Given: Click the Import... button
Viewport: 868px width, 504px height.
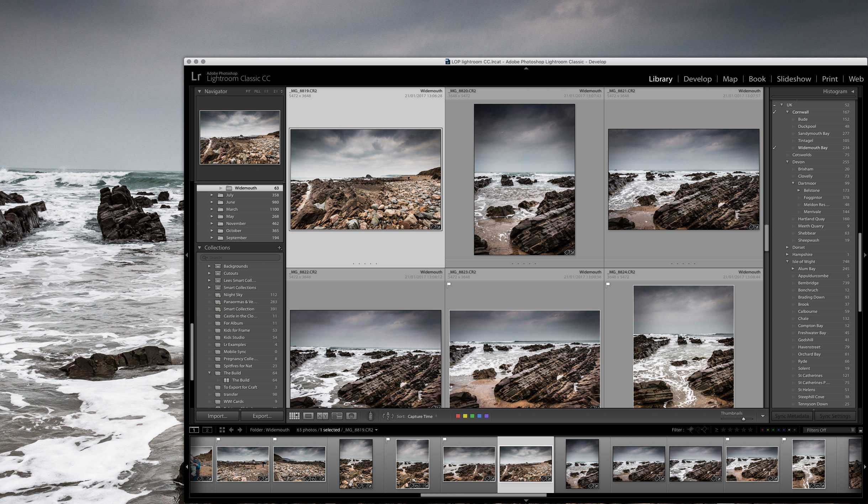Looking at the screenshot, I should pyautogui.click(x=217, y=416).
